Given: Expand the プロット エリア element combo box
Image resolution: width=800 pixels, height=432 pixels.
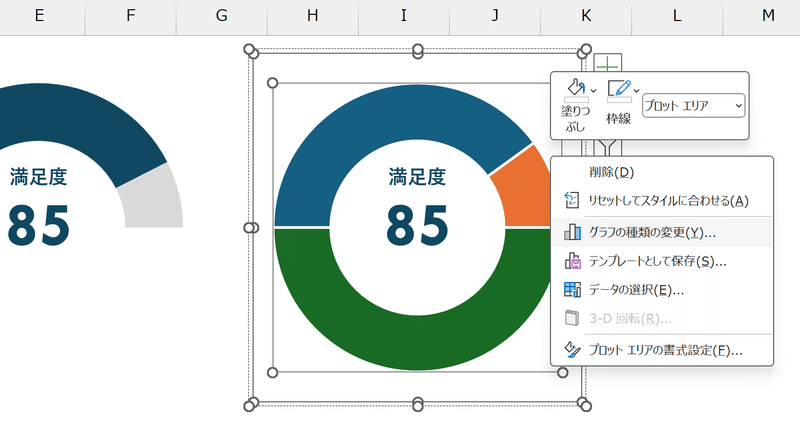Looking at the screenshot, I should (x=693, y=106).
